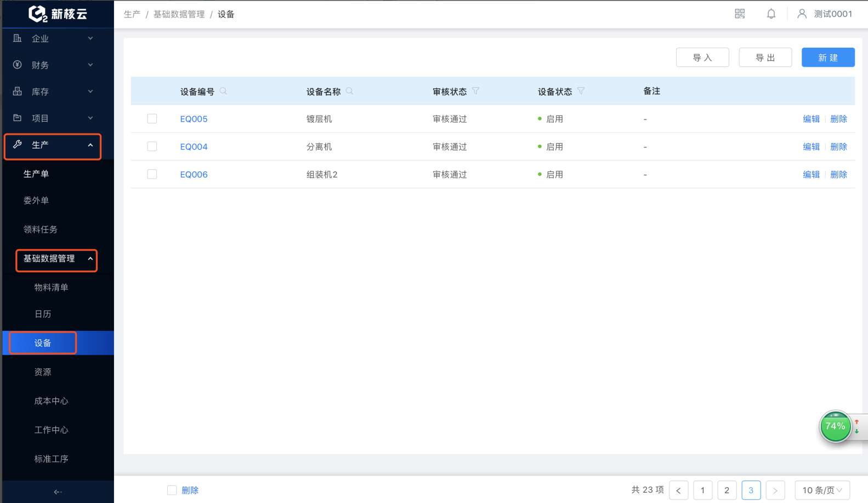Click the 企业 building icon in sidebar
Viewport: 868px width, 503px height.
pos(18,38)
